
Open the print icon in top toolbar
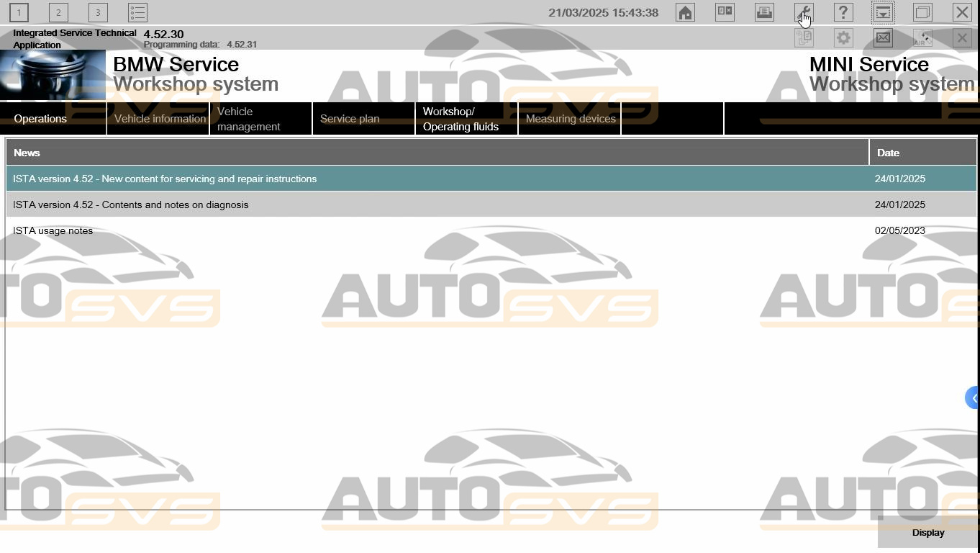click(764, 12)
